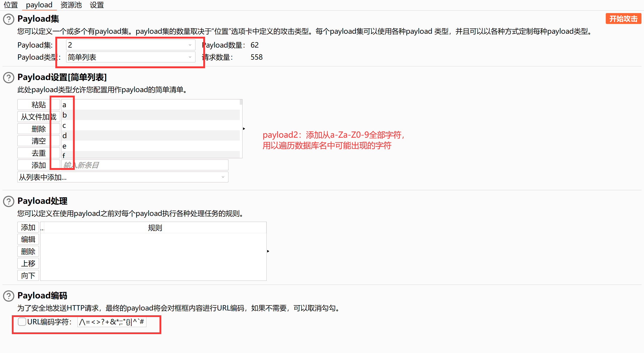This screenshot has width=644, height=353.
Task: Click the expand arrow beside the payload list
Action: [244, 128]
